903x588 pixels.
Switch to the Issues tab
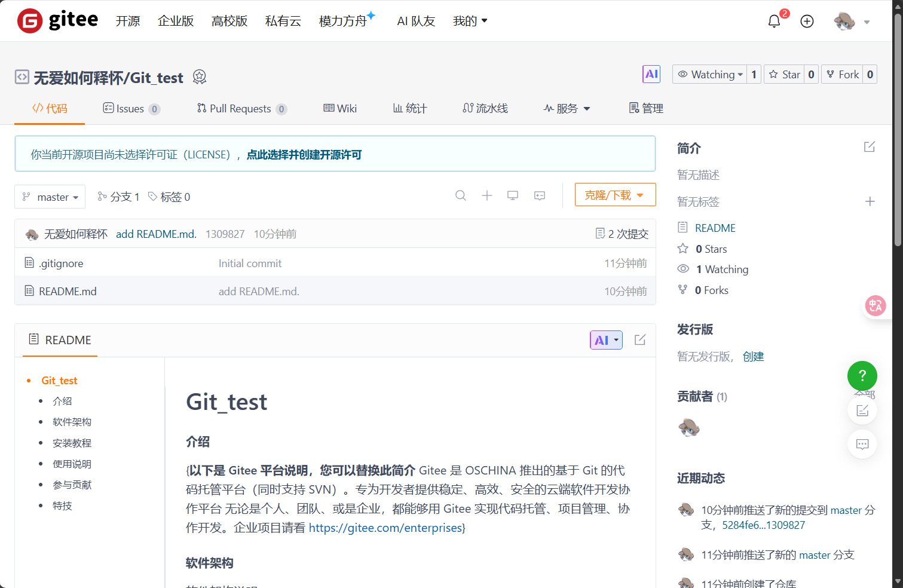(131, 108)
